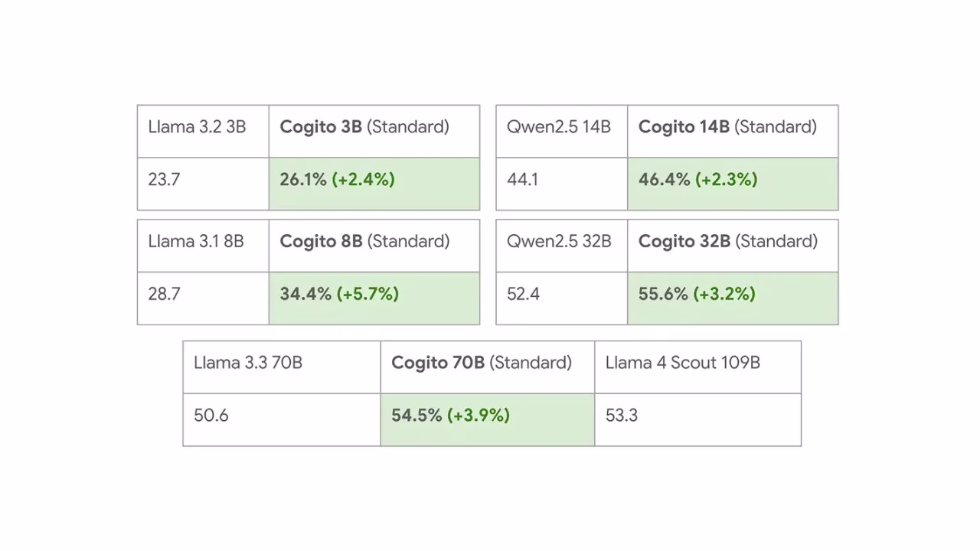
Task: Click the Qwen2.5 14B header cell
Action: 562,132
